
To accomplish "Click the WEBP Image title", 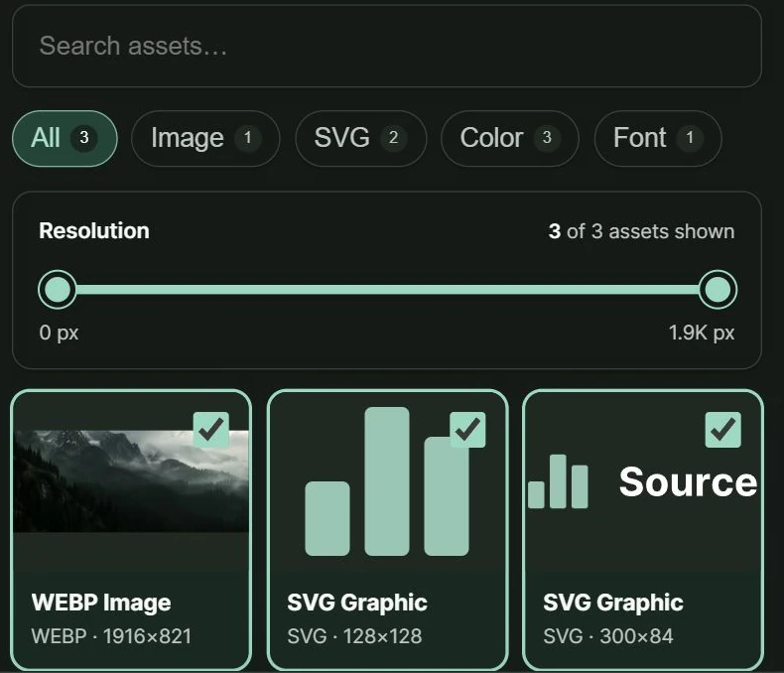I will pyautogui.click(x=101, y=603).
